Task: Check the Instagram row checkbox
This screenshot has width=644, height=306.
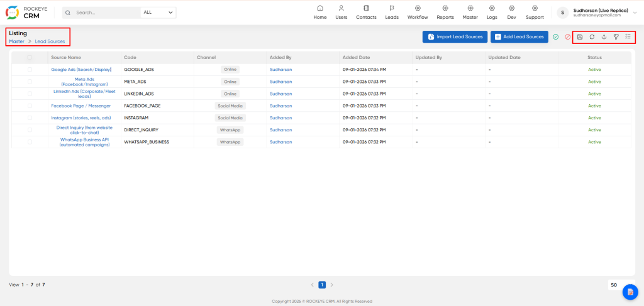Action: [x=30, y=117]
